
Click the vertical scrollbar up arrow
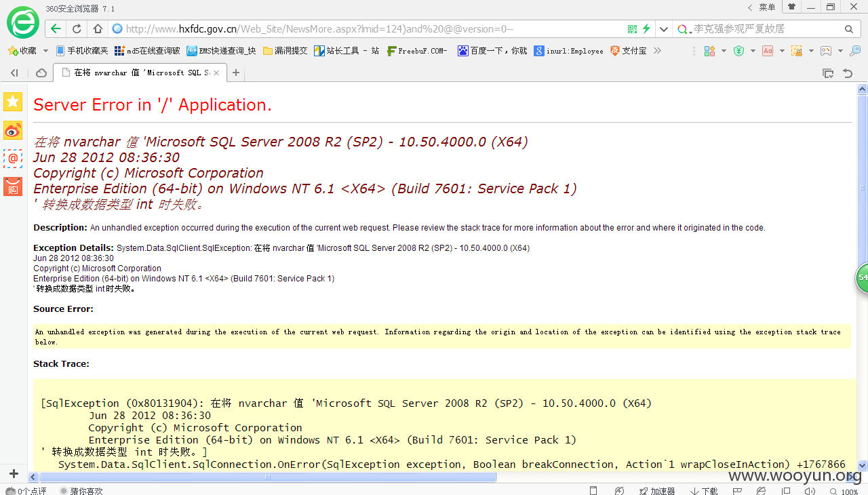pyautogui.click(x=862, y=89)
